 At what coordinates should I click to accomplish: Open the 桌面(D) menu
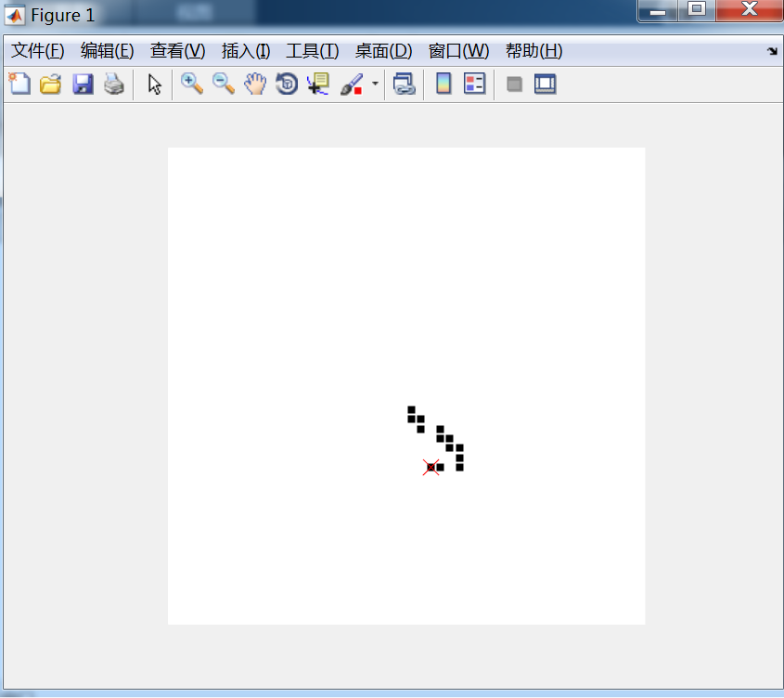[x=383, y=51]
